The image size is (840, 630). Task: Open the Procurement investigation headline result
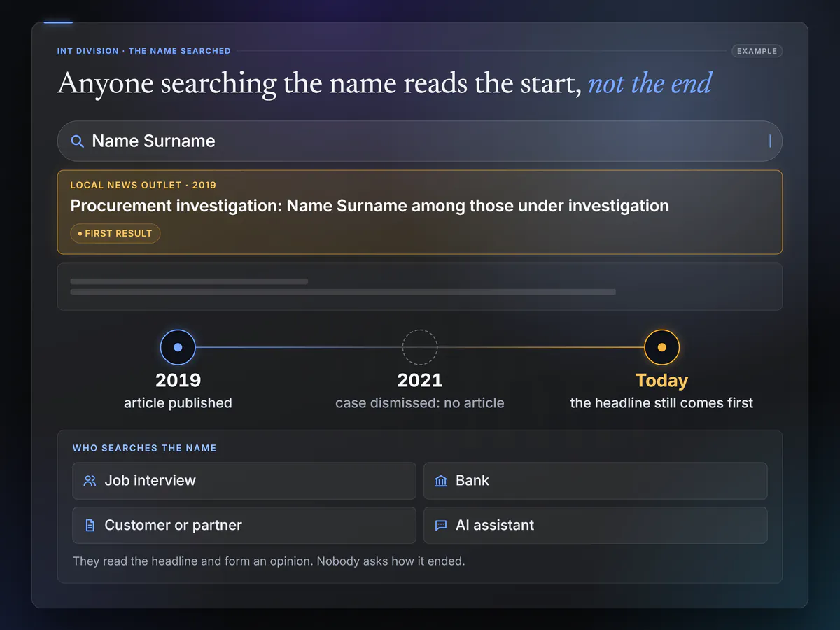(370, 206)
